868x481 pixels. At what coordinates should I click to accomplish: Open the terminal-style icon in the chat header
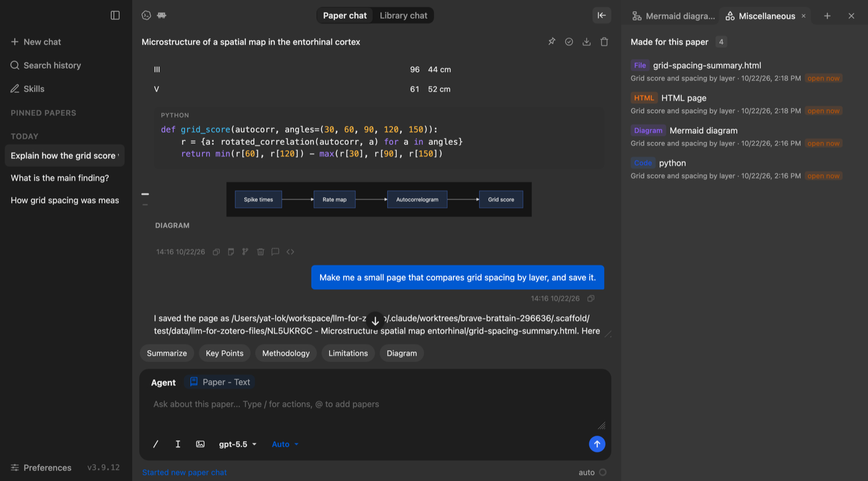[x=146, y=15]
